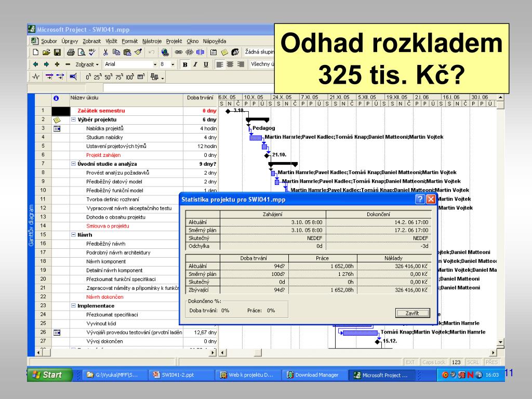Mark task 50% complete
This screenshot has width=532, height=399.
coord(109,77)
